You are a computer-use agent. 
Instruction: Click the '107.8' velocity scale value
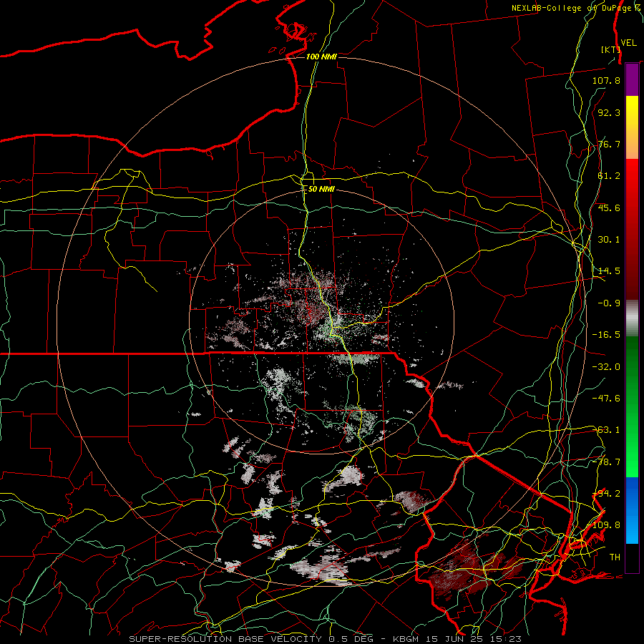(x=606, y=80)
